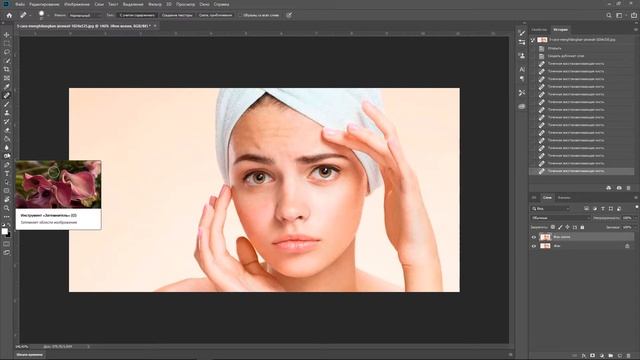The width and height of the screenshot is (640, 360).
Task: Delete layer using trash icon in Layers panel
Action: coord(629,356)
